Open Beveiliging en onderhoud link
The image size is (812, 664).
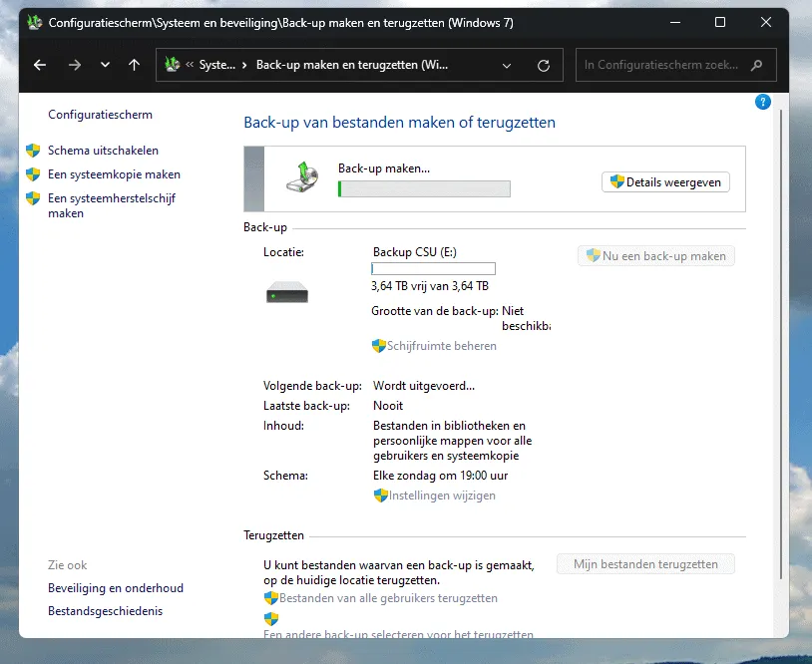pos(116,588)
